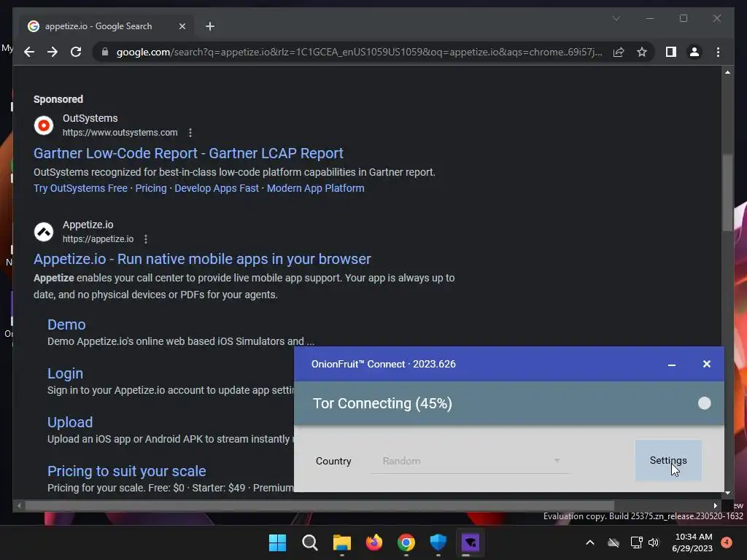Click the horizontal scrollbar thumb
This screenshot has height=560, width=747.
[320, 506]
